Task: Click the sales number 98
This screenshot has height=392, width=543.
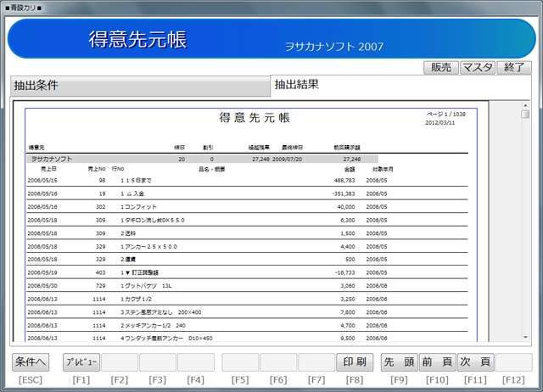Action: pos(102,181)
